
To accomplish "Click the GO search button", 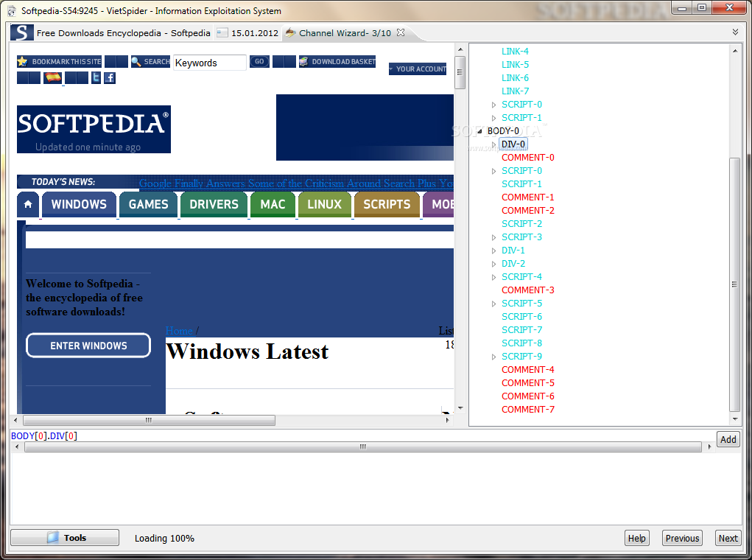I will pyautogui.click(x=259, y=61).
